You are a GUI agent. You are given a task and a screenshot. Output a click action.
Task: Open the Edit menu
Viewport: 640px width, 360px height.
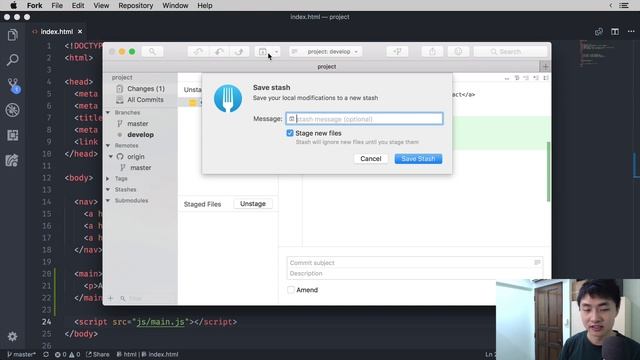[x=78, y=5]
